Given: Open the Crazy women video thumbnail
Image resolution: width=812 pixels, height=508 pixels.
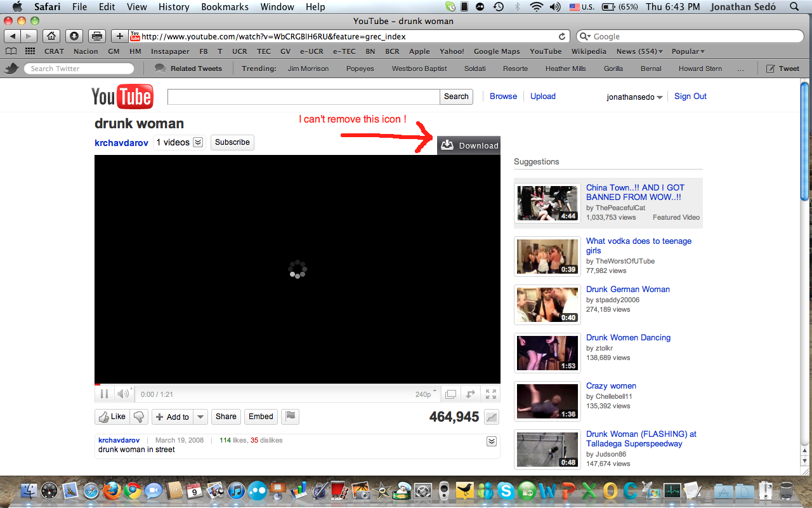Looking at the screenshot, I should 547,401.
